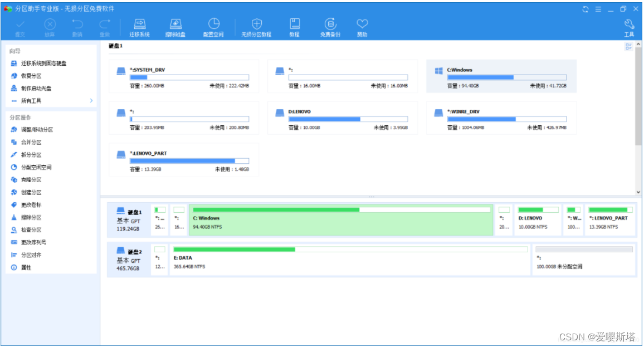Select the 203.95MB unnamed partition card
The height and width of the screenshot is (347, 644).
pos(184,118)
